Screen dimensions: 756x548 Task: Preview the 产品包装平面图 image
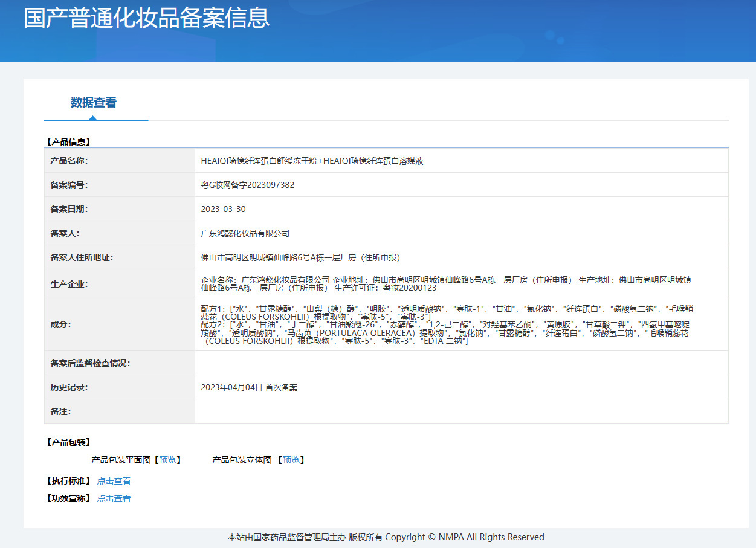point(168,460)
